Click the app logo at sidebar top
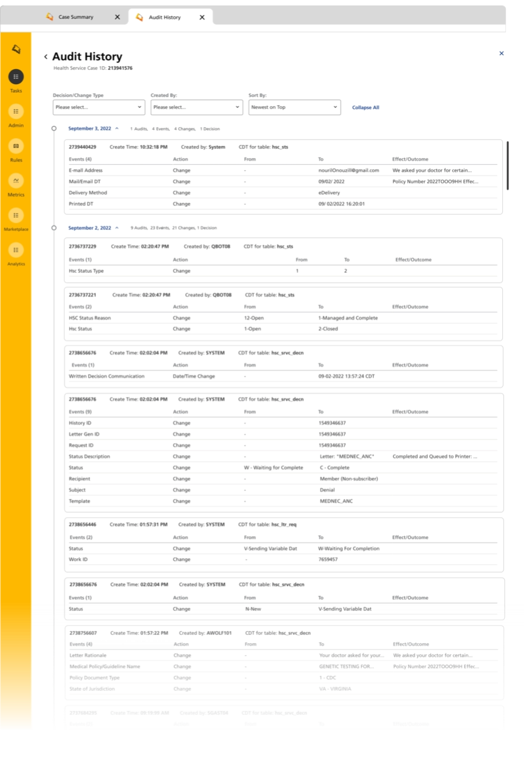This screenshot has height=773, width=532. click(16, 49)
